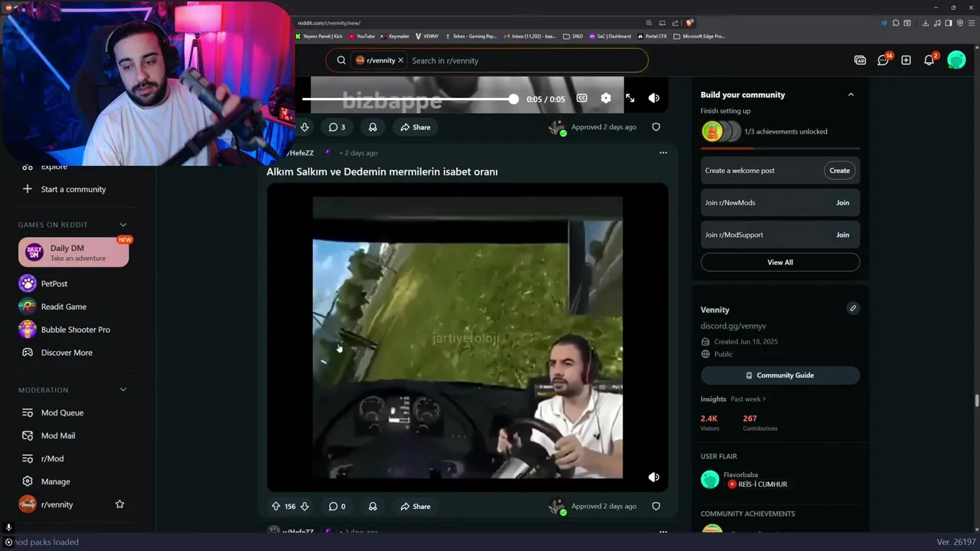Open the user avatar profile menu
Viewport: 980px width, 551px height.
pos(956,60)
